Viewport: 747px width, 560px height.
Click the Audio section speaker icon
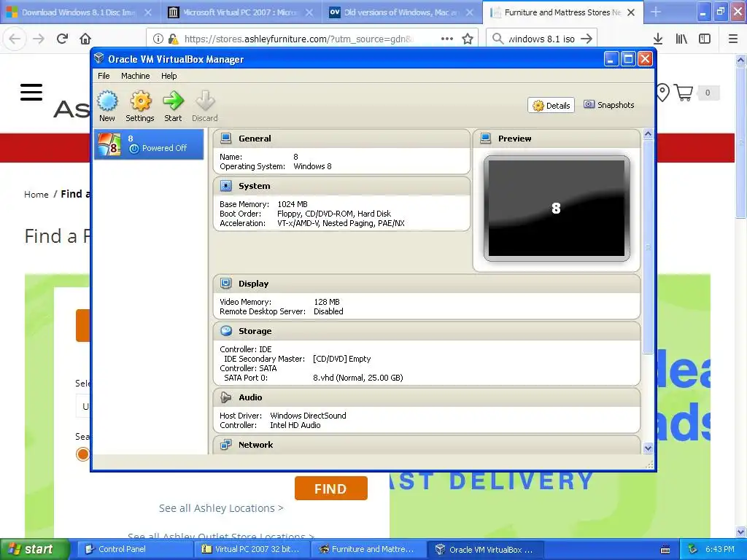[226, 397]
